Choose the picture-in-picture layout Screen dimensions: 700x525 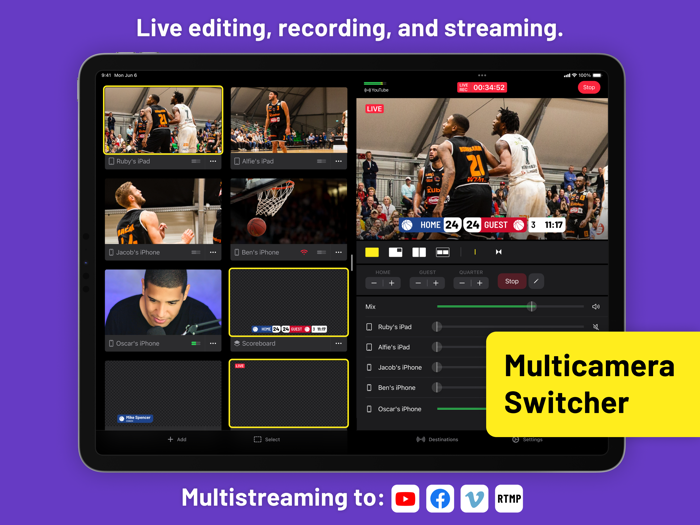click(x=396, y=252)
